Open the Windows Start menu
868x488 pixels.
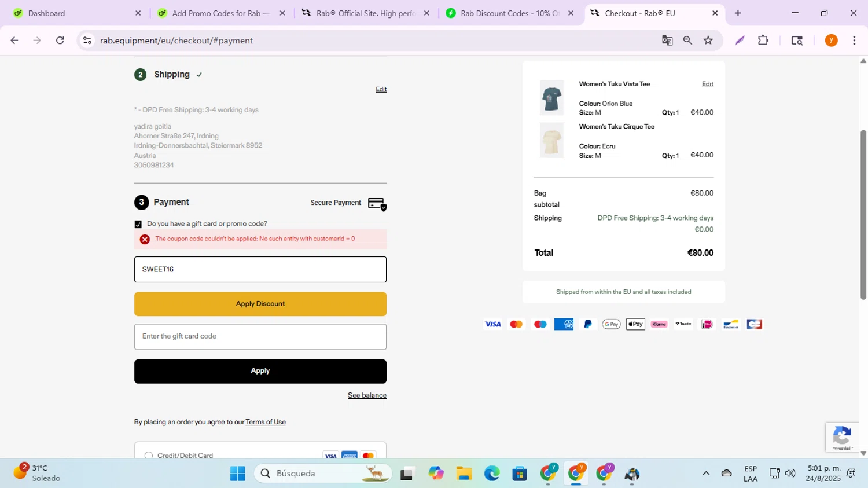[x=237, y=474]
